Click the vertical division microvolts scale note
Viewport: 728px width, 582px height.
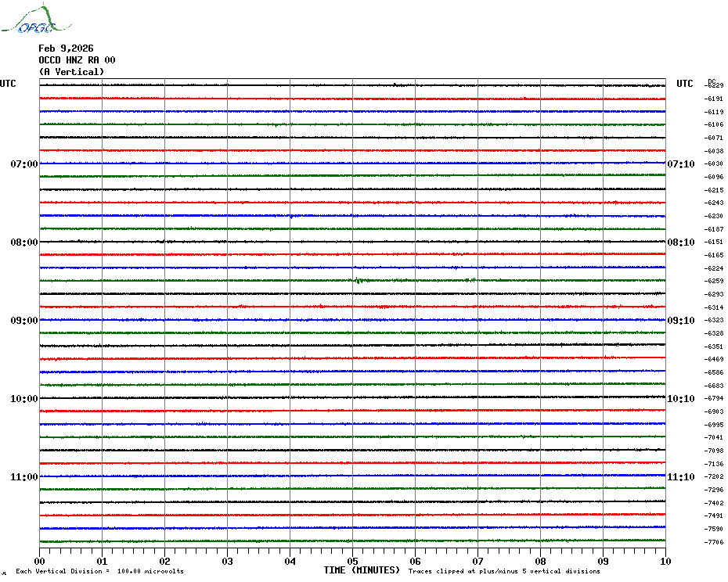coord(99,571)
